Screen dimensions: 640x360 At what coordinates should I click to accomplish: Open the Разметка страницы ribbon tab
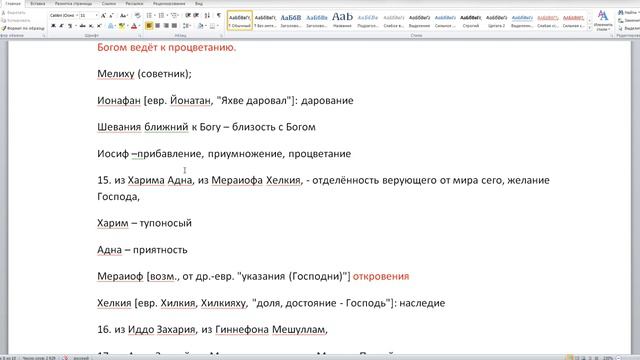pos(73,4)
